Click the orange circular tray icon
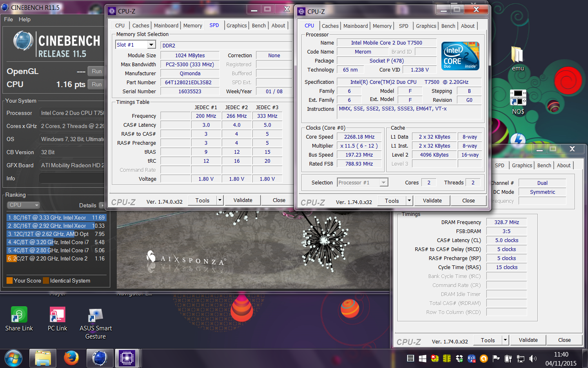This screenshot has width=588, height=368. click(x=484, y=359)
